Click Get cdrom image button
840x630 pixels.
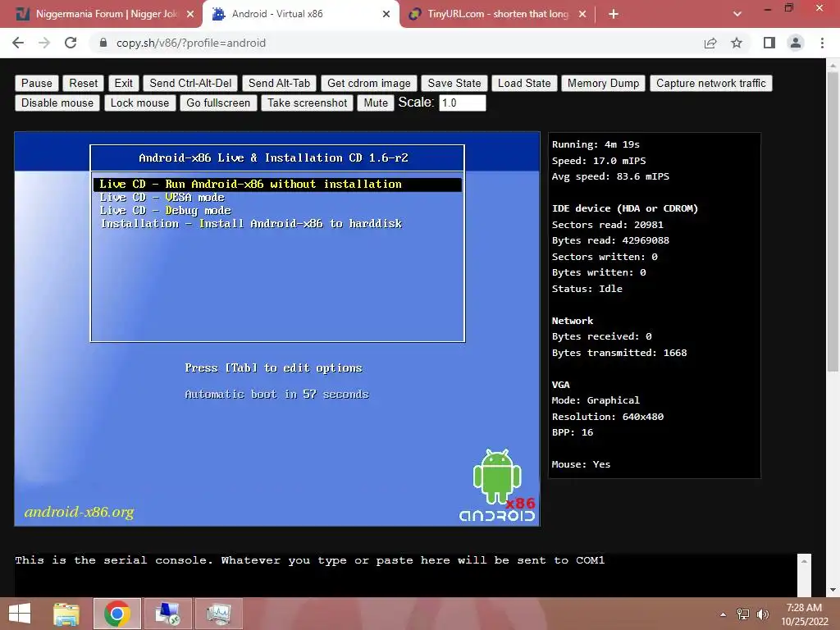368,83
